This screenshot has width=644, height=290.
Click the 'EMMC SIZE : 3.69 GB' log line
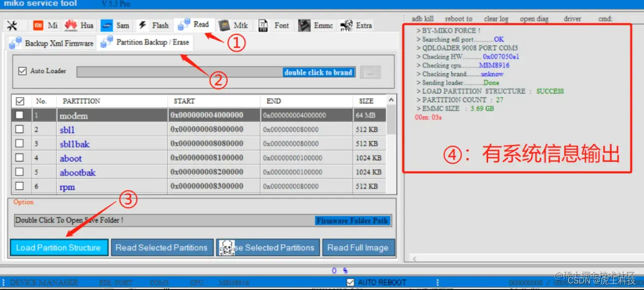point(455,108)
